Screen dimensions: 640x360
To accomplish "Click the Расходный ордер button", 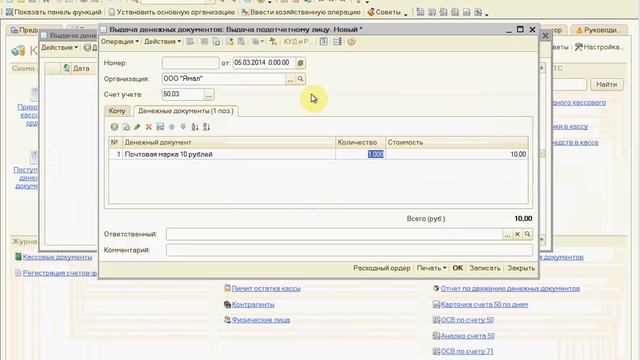I will point(382,268).
